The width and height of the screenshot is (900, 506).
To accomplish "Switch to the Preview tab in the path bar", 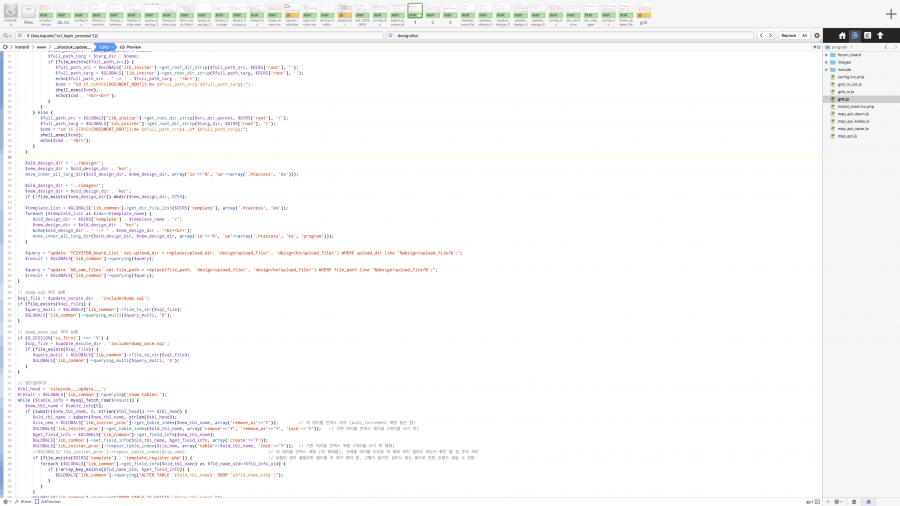I will pos(131,47).
